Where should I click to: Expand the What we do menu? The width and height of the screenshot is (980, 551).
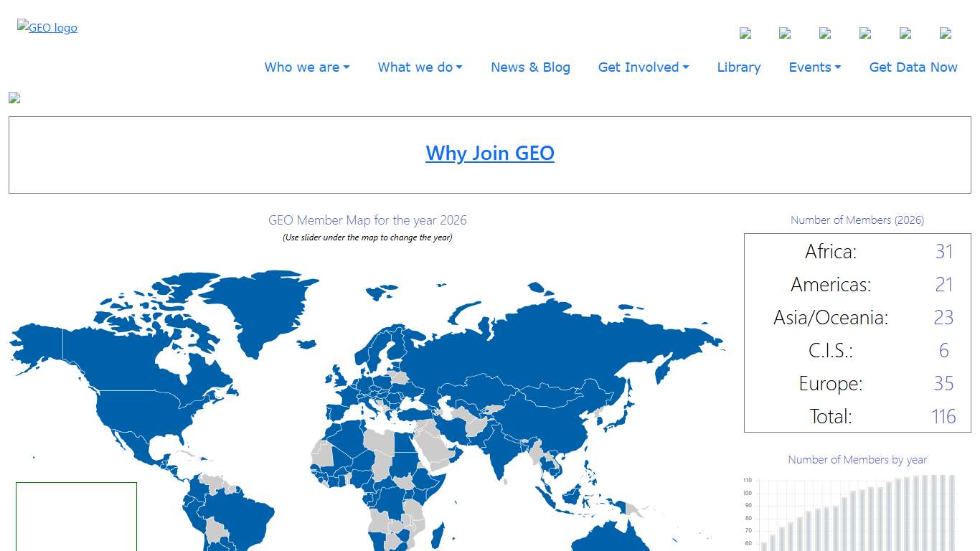420,67
